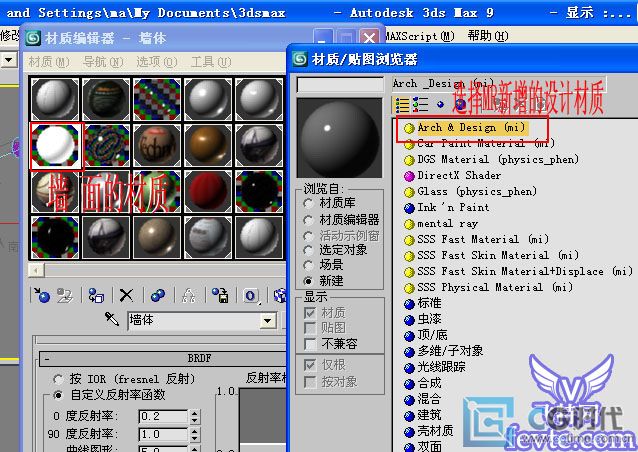The height and width of the screenshot is (452, 638).
Task: Click Put Material to Scene icon
Action: tap(65, 295)
